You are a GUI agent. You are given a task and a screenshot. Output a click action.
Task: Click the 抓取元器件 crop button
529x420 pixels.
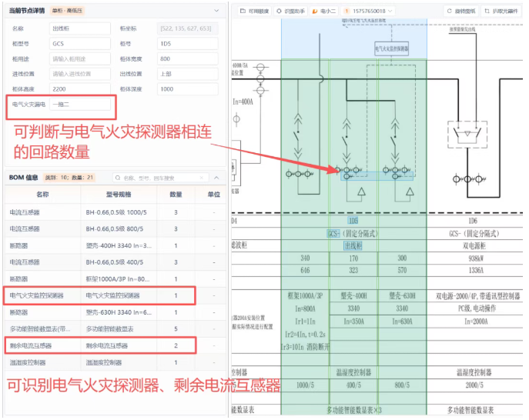(501, 11)
